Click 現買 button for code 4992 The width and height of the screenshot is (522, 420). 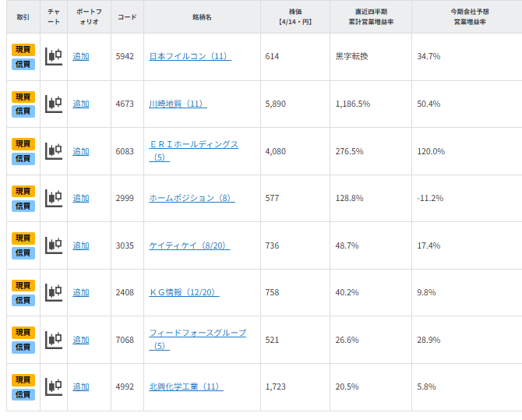23,380
